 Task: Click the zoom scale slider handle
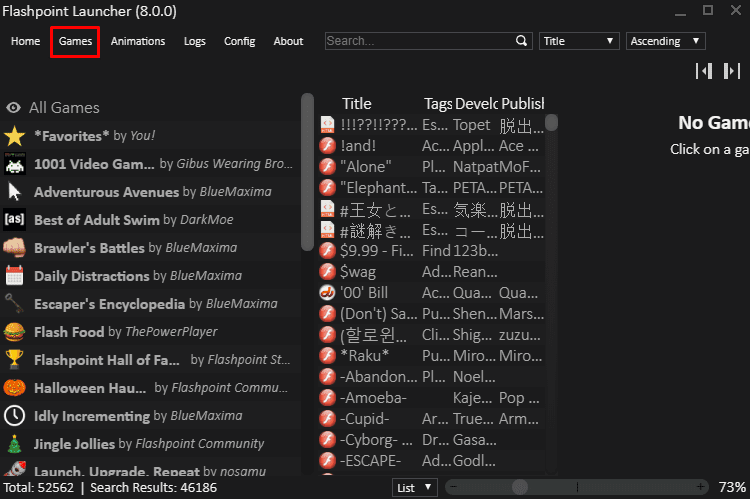519,487
